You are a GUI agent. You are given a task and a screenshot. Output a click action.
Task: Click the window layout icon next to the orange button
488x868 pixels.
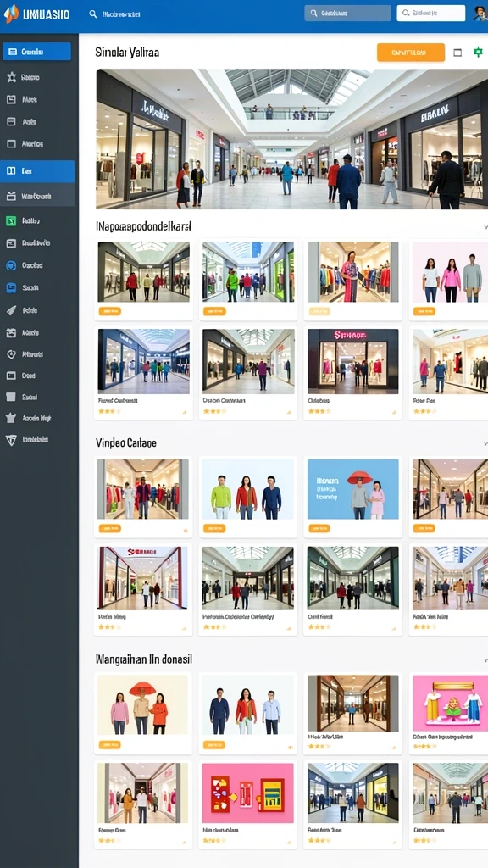coord(457,53)
